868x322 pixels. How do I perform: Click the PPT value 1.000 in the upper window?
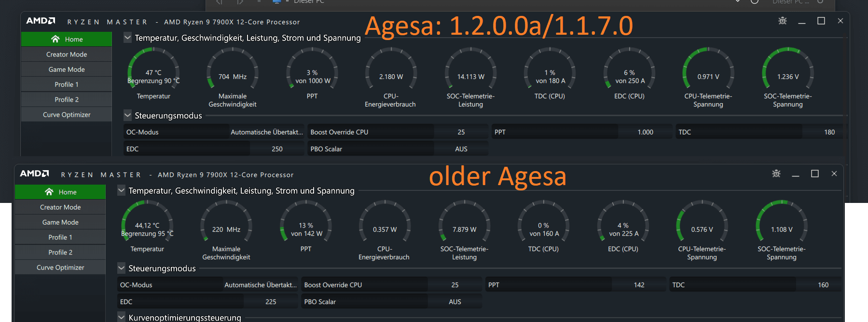coord(646,132)
